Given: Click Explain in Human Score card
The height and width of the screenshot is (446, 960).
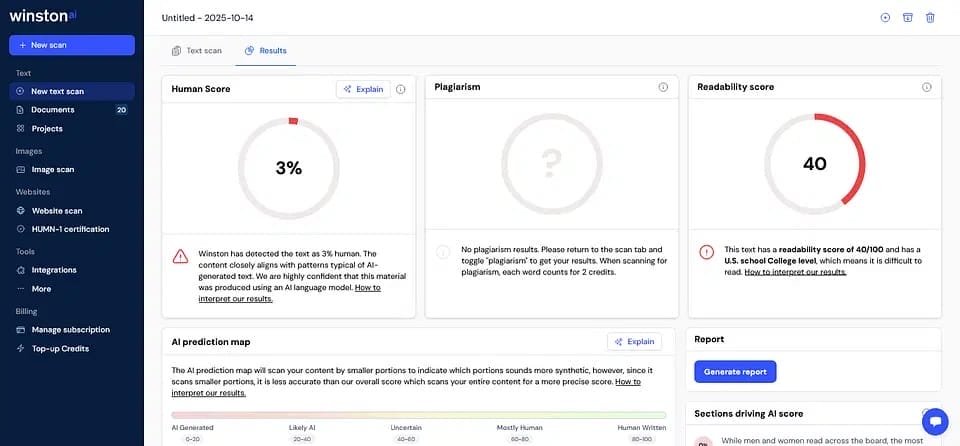Looking at the screenshot, I should (x=363, y=89).
